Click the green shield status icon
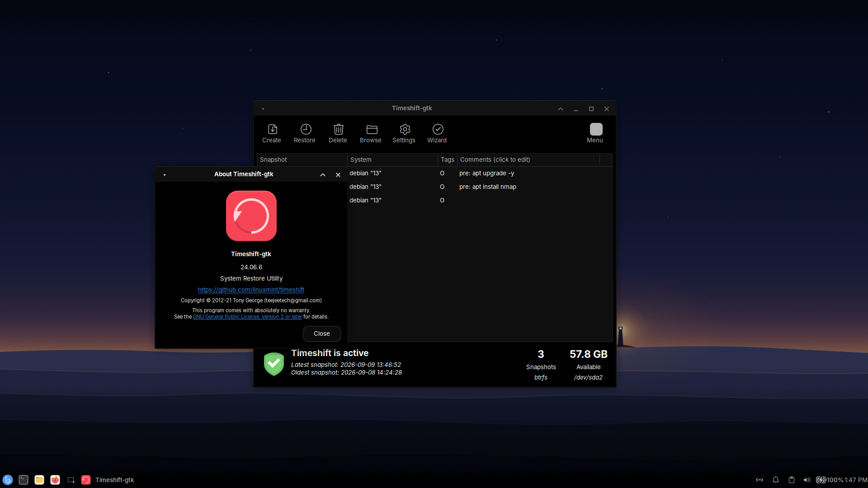 (274, 364)
